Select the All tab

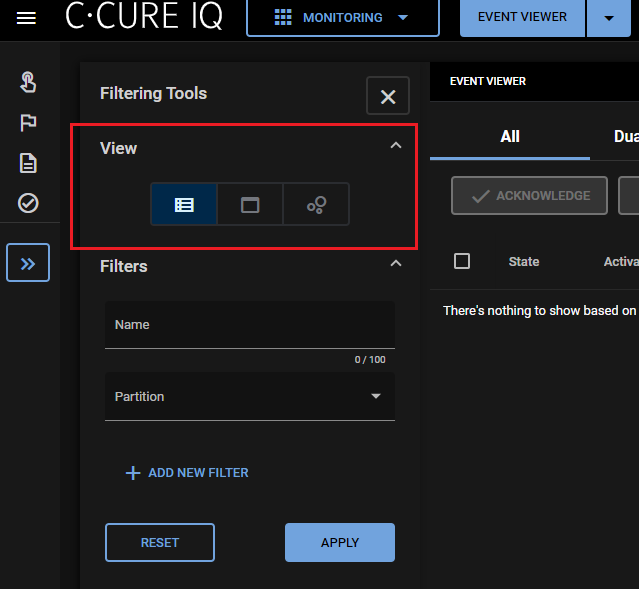(510, 137)
